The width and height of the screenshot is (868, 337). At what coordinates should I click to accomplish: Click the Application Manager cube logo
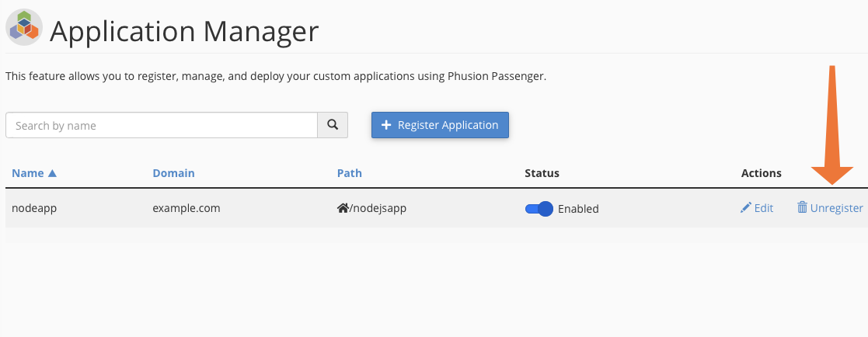[x=24, y=26]
